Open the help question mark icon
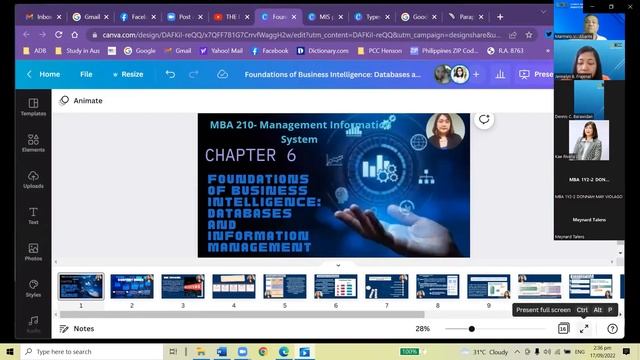 coord(612,329)
